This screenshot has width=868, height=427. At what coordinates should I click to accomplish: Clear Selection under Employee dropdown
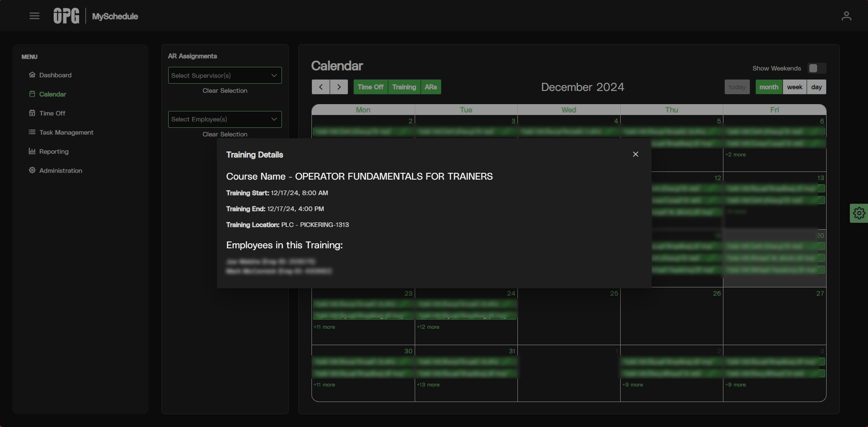click(225, 134)
